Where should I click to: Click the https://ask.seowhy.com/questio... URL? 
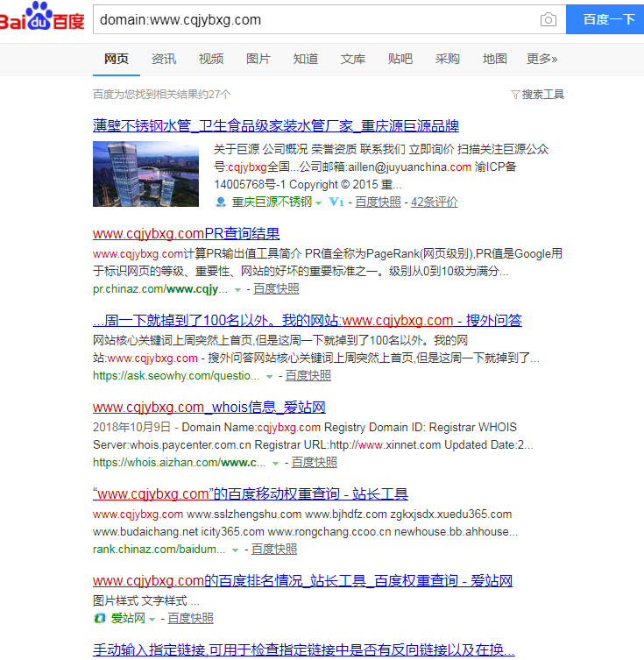tap(176, 376)
